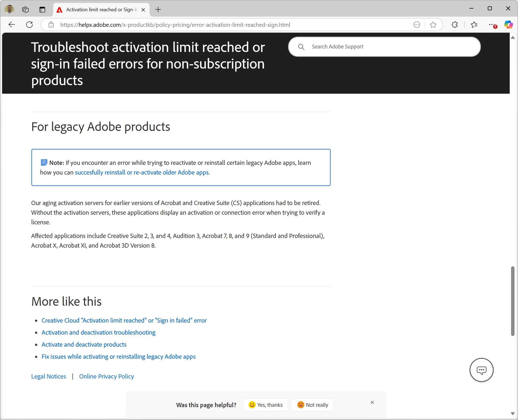Dismiss the page helpful feedback bar
Image resolution: width=518 pixels, height=420 pixels.
coord(372,402)
